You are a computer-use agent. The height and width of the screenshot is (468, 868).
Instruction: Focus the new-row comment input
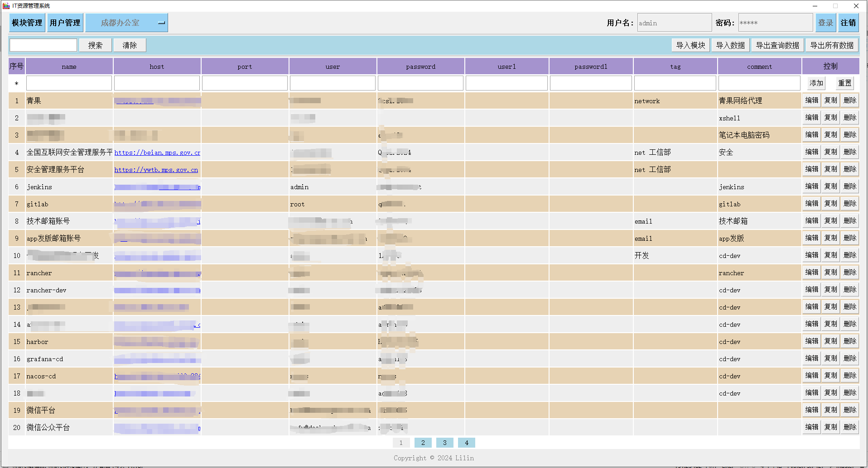tap(759, 83)
